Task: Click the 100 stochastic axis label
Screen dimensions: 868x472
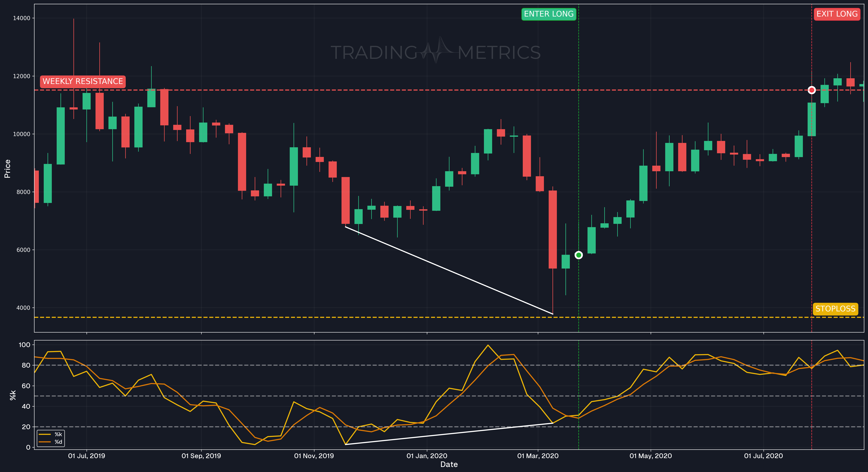Action: (25, 345)
